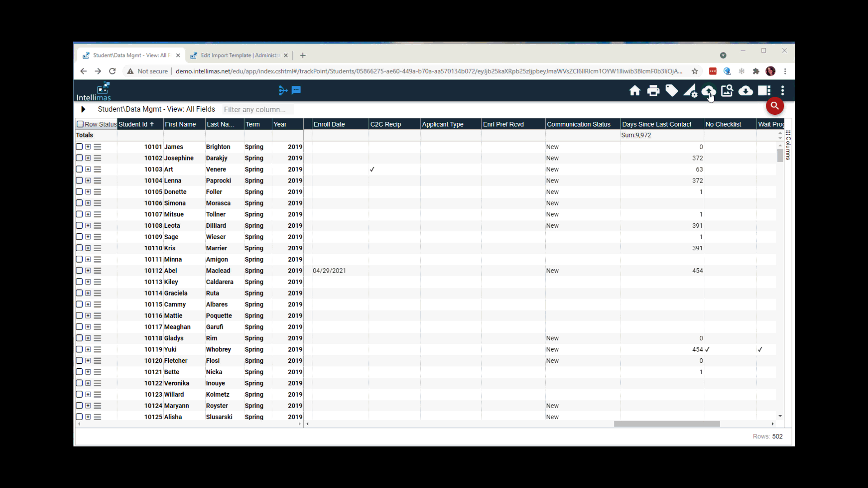Sort by Applicant Type column header
The height and width of the screenshot is (488, 868).
tap(451, 124)
